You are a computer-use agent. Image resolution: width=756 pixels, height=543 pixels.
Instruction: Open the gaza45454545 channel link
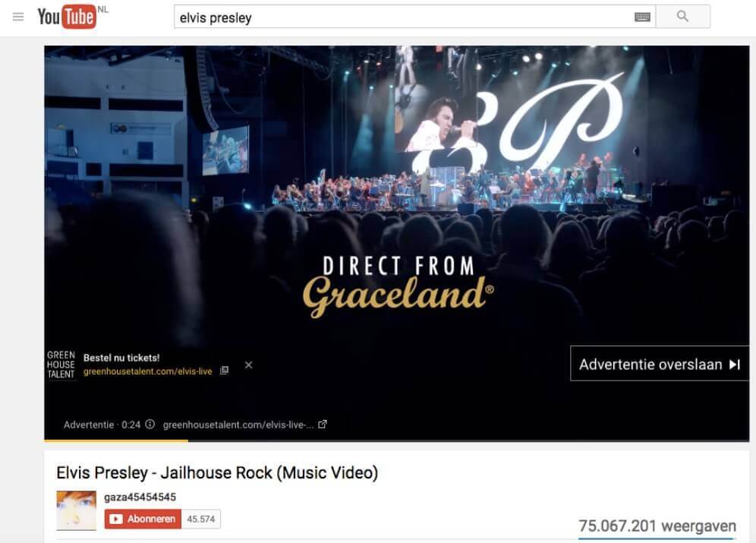click(x=140, y=497)
